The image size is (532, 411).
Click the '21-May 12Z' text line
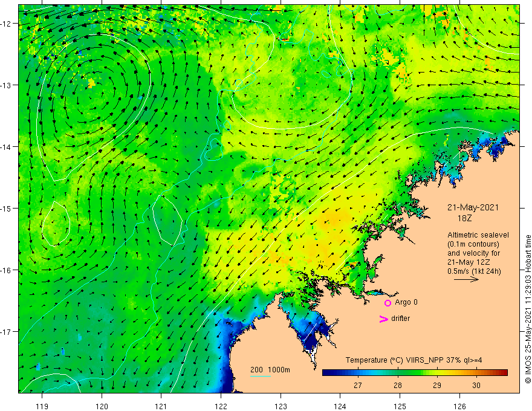coord(468,262)
